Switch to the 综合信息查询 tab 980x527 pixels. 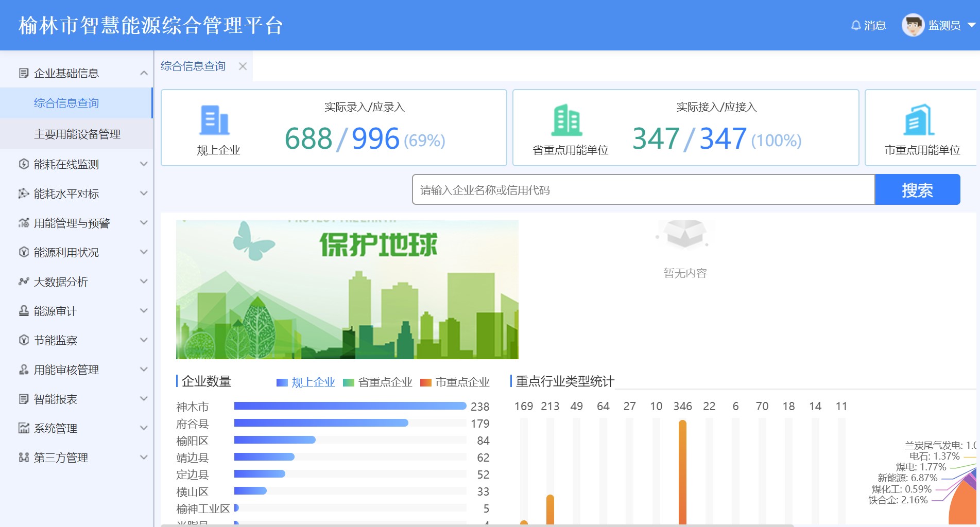coord(193,66)
